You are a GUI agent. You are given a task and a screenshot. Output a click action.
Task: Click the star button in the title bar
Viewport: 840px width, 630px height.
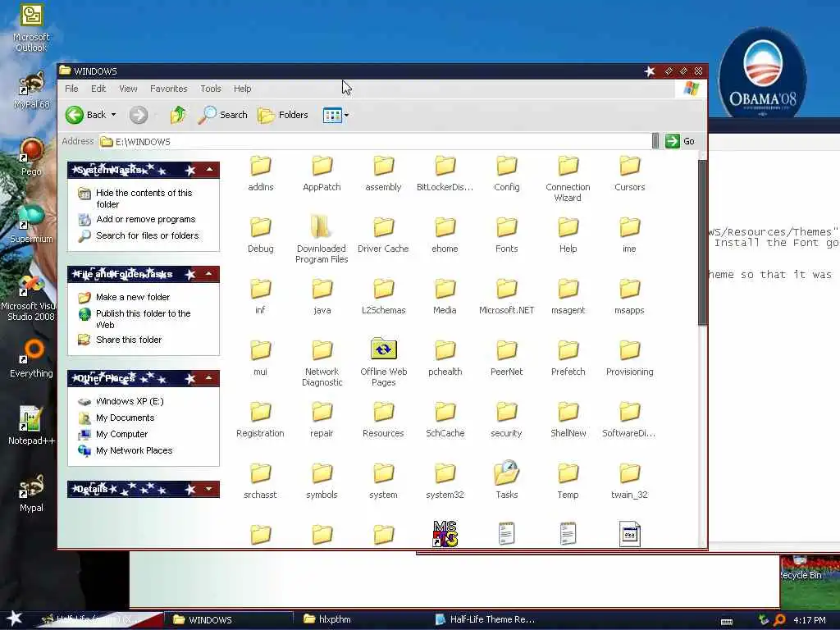(650, 71)
